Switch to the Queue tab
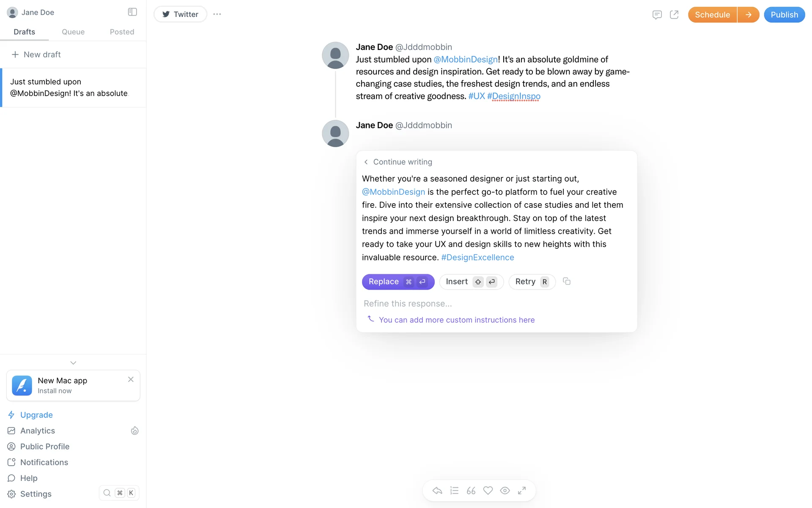812x508 pixels. [73, 32]
